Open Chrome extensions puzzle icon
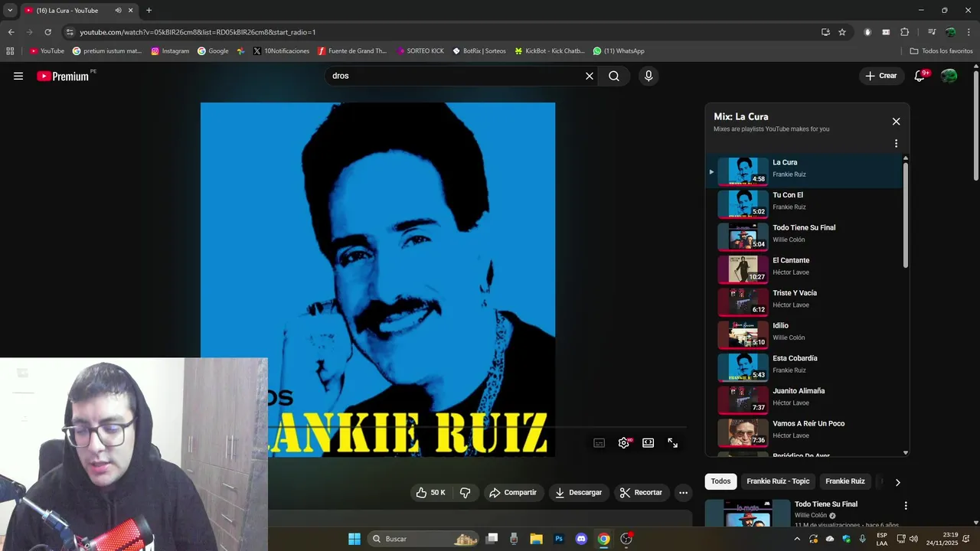980x551 pixels. click(905, 32)
